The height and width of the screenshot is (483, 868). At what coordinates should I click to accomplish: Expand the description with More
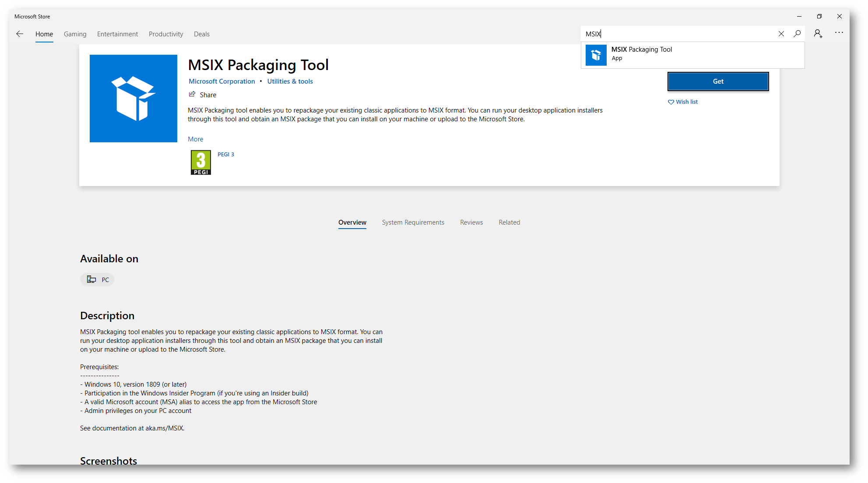(x=196, y=139)
